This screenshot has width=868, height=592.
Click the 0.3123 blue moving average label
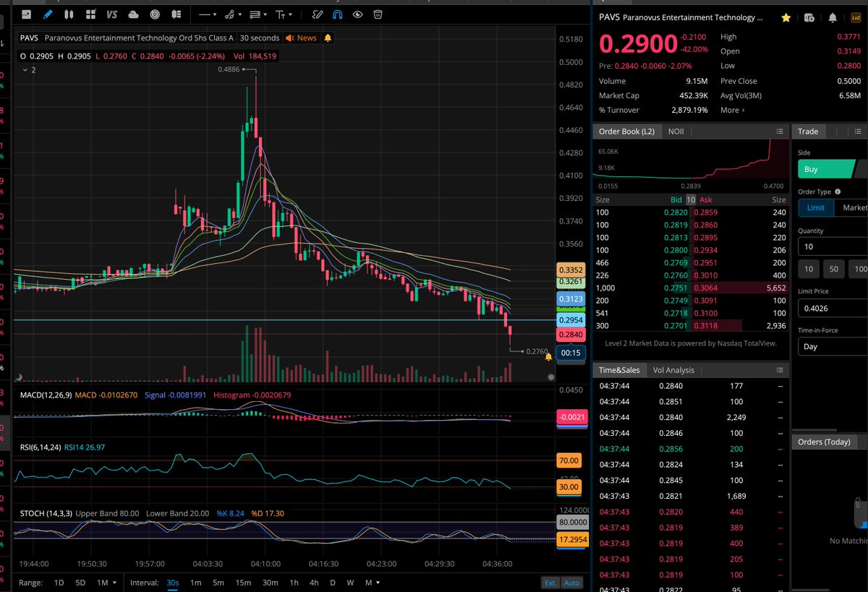pos(570,299)
